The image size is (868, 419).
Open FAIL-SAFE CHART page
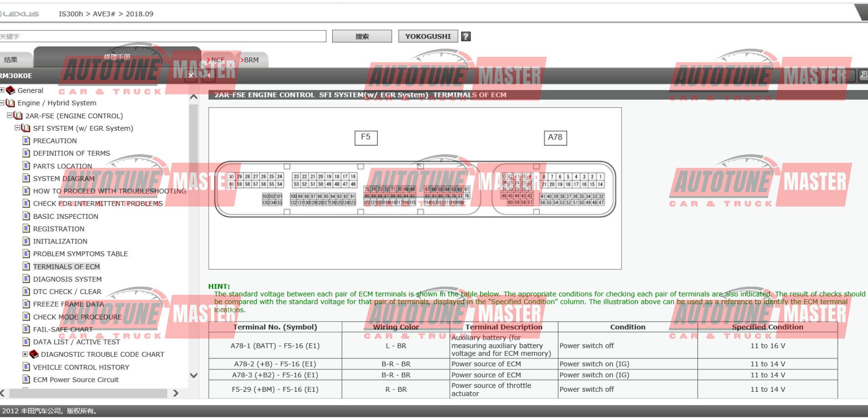tap(63, 329)
